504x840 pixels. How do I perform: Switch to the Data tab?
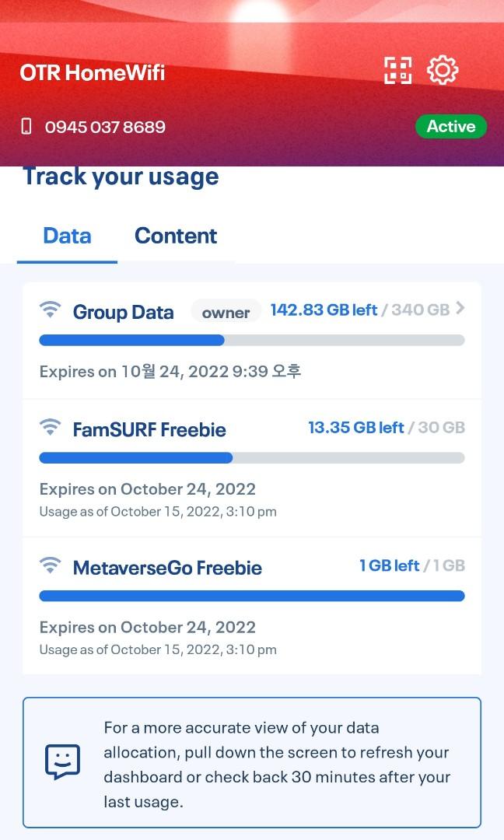(67, 236)
